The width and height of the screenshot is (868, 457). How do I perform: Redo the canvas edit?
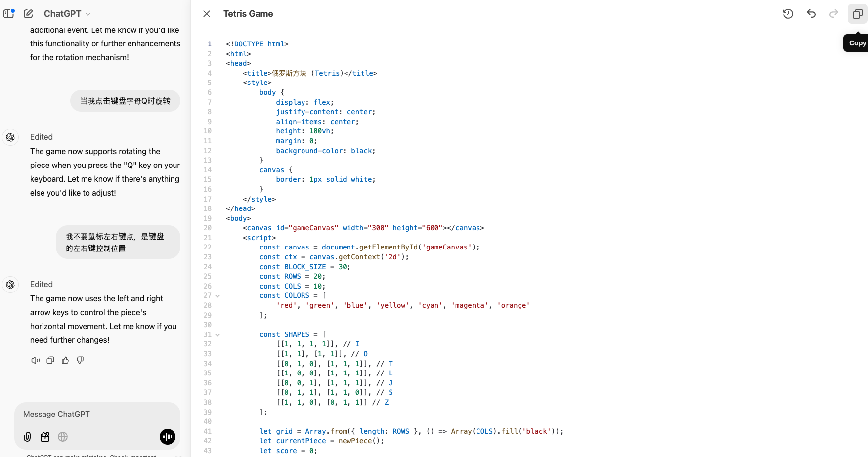pyautogui.click(x=834, y=14)
